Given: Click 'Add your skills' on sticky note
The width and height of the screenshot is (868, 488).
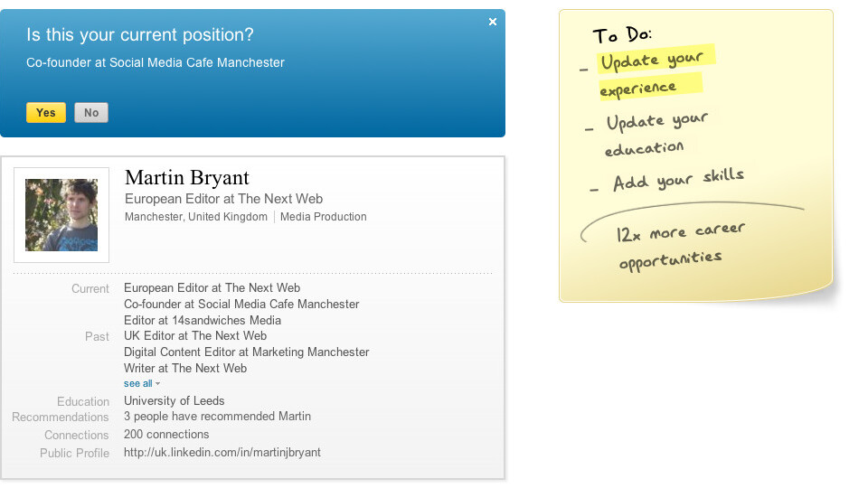Looking at the screenshot, I should [678, 179].
